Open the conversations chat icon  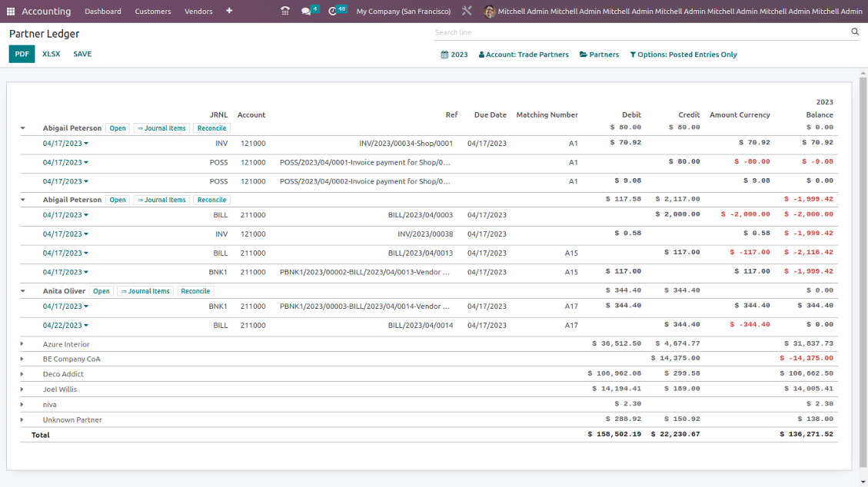[305, 11]
